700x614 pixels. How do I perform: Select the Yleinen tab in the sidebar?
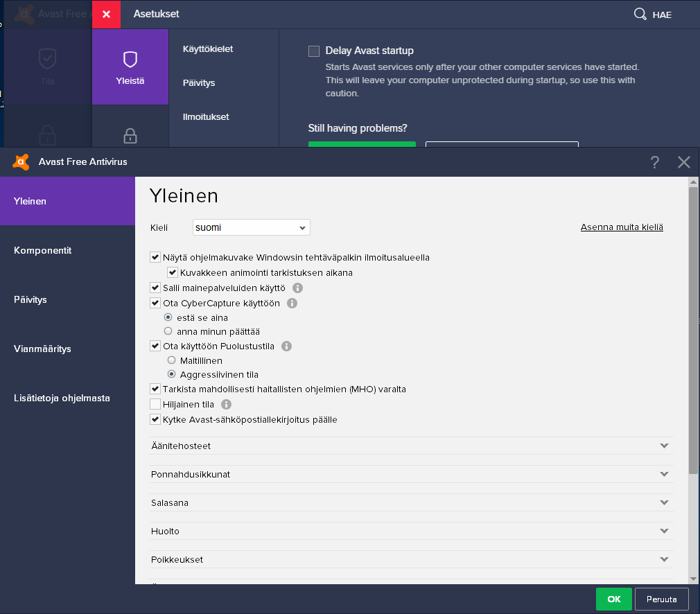tap(67, 201)
